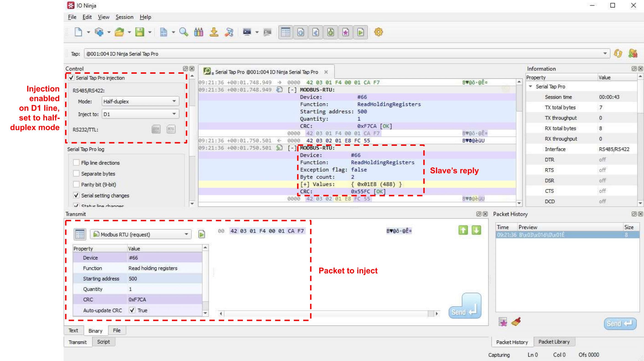Click the hex bytes in Transmit editor
Viewport: 644px width, 361px height.
pos(267,231)
